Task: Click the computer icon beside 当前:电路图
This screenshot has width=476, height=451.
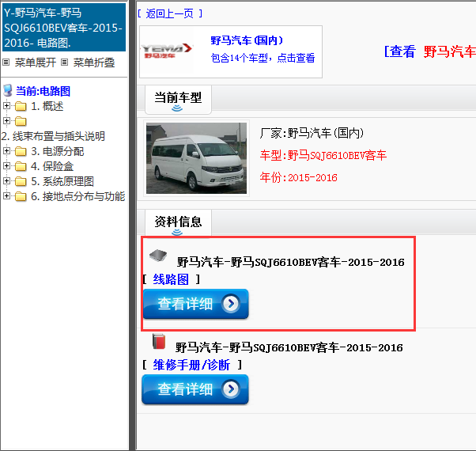Action: click(8, 90)
